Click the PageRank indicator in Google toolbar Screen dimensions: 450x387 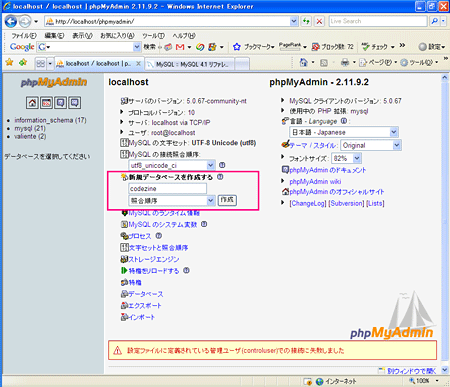point(290,47)
